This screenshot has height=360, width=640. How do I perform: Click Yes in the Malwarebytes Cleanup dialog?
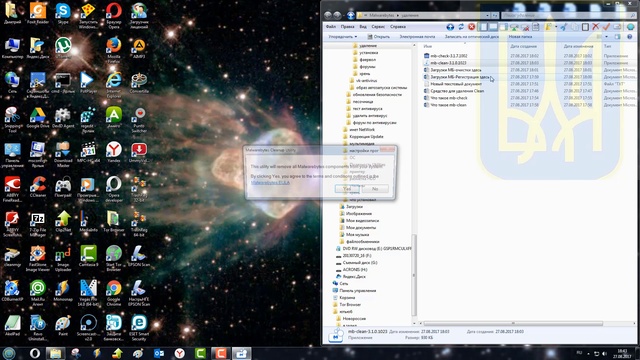click(347, 189)
